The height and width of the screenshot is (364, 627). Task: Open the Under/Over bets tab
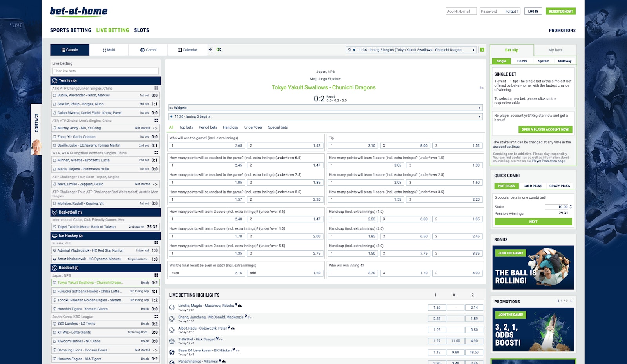tap(254, 127)
